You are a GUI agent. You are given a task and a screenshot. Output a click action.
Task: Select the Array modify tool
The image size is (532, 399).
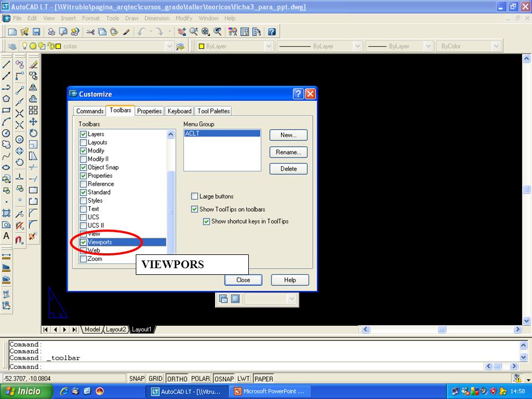[x=33, y=110]
